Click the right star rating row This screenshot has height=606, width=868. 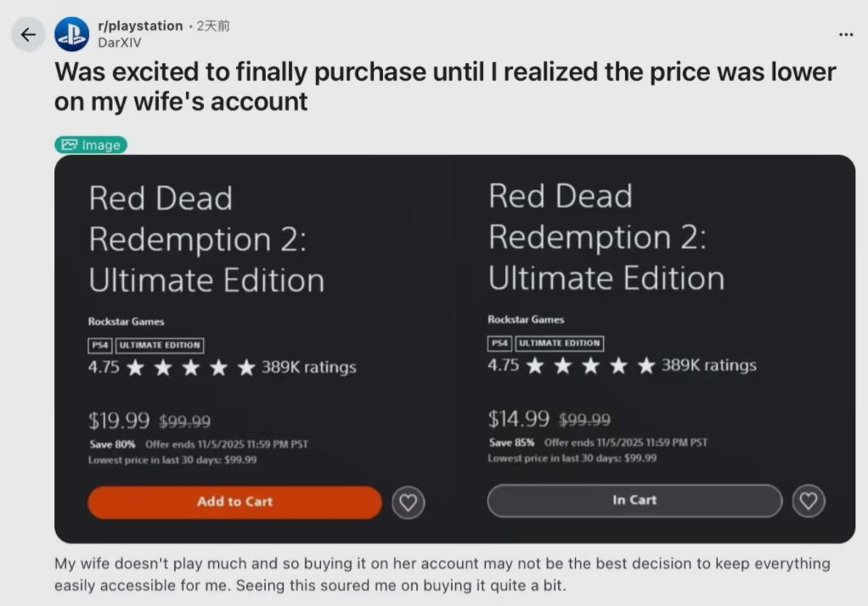pyautogui.click(x=591, y=366)
